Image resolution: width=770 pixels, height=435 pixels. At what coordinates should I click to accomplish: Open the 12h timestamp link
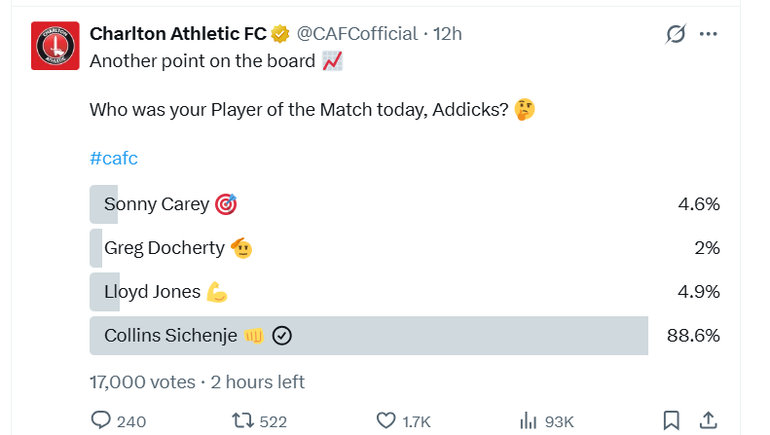coord(447,34)
